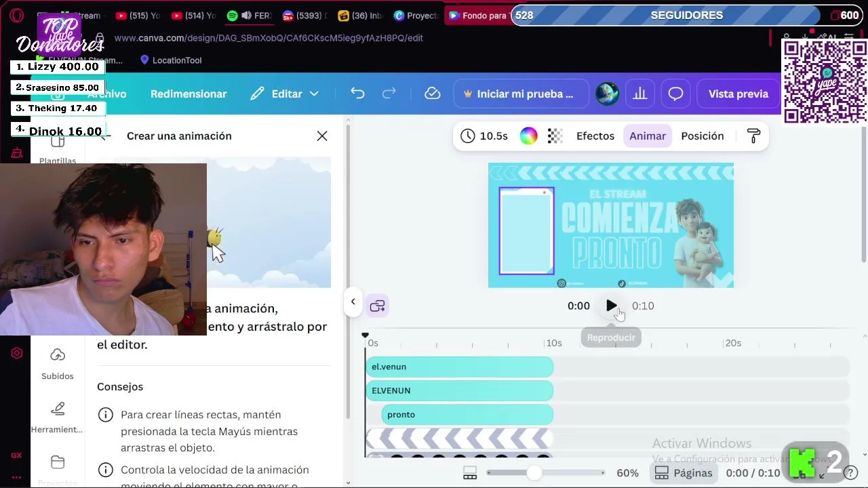Screen dimensions: 868x488
Task: Click the canva.com address bar
Action: click(269, 38)
